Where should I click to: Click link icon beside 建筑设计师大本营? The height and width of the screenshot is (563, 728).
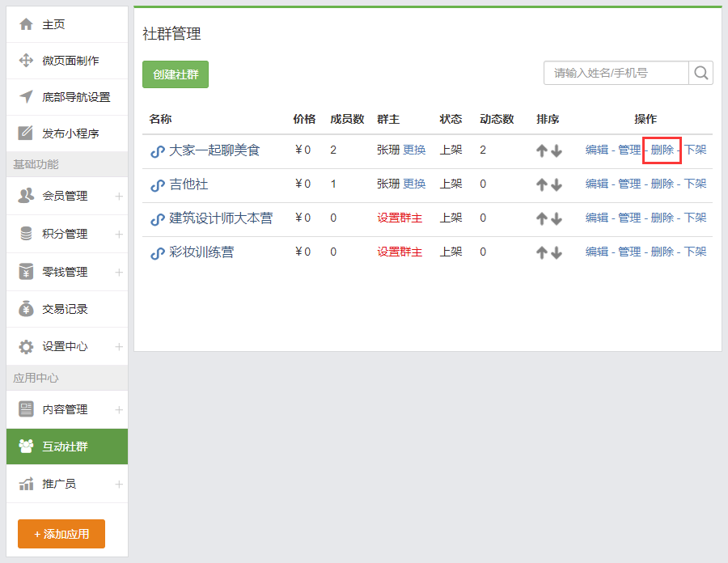pos(158,218)
